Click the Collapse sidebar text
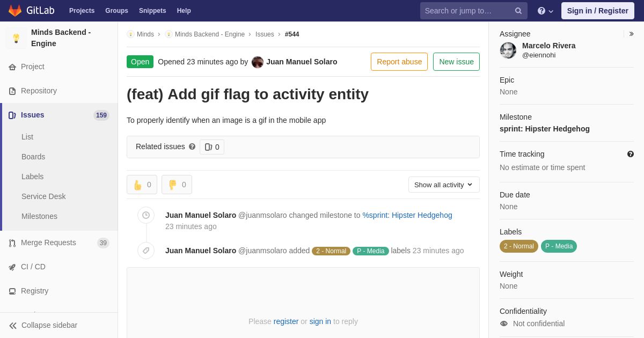The height and width of the screenshot is (338, 644). 49,325
